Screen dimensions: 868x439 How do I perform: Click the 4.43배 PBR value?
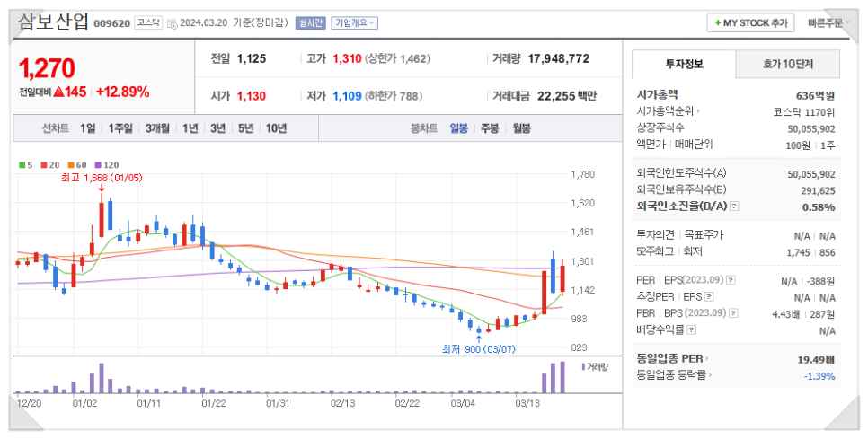pos(786,314)
